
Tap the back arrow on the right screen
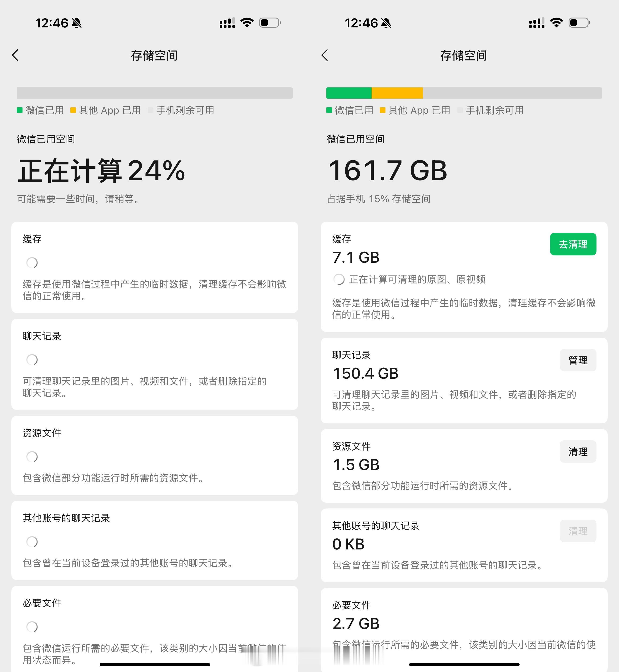pos(325,55)
